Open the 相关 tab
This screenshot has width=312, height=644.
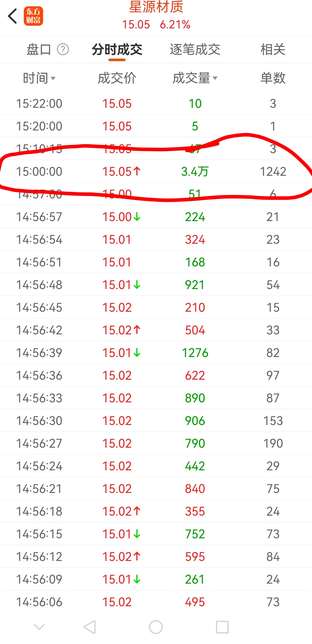click(x=273, y=49)
